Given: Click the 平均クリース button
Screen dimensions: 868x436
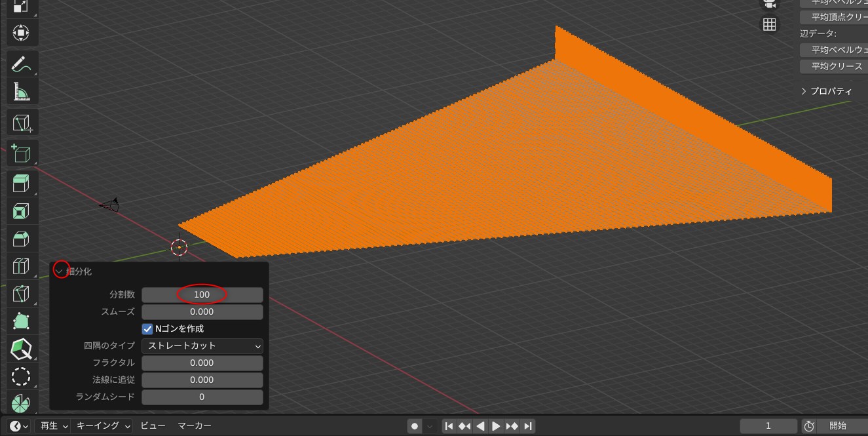Looking at the screenshot, I should [833, 66].
